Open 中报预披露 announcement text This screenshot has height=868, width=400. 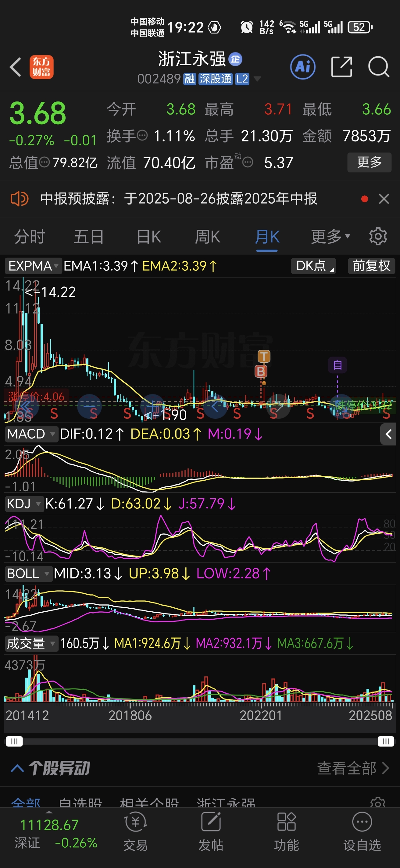(x=179, y=199)
